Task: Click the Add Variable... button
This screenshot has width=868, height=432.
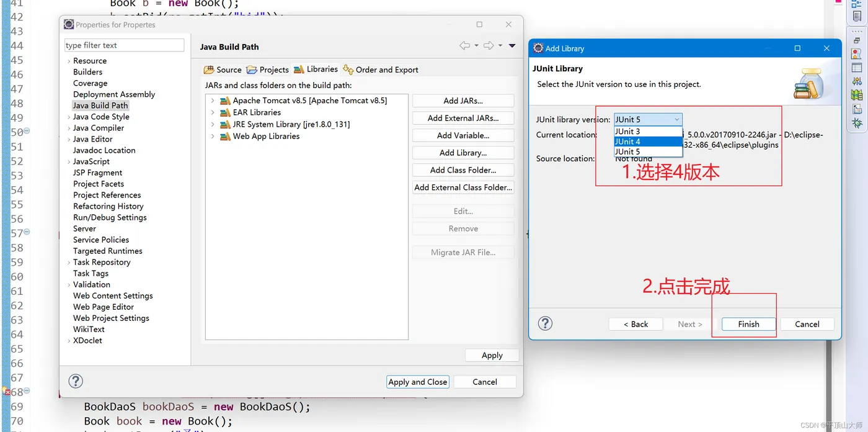Action: tap(463, 135)
